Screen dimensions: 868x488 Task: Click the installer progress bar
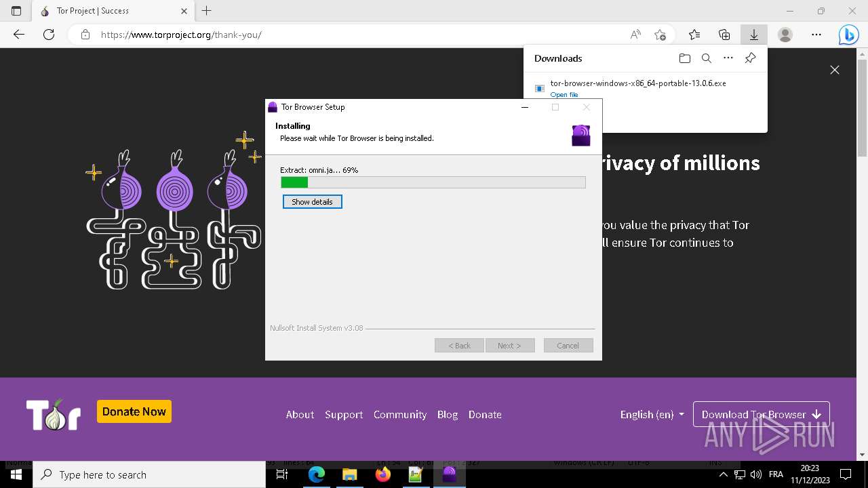point(433,182)
